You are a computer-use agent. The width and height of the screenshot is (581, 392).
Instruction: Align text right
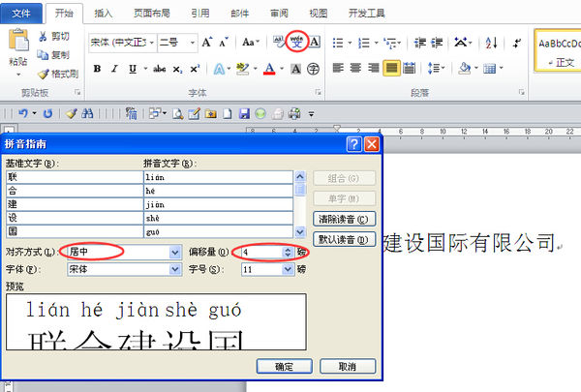point(373,68)
